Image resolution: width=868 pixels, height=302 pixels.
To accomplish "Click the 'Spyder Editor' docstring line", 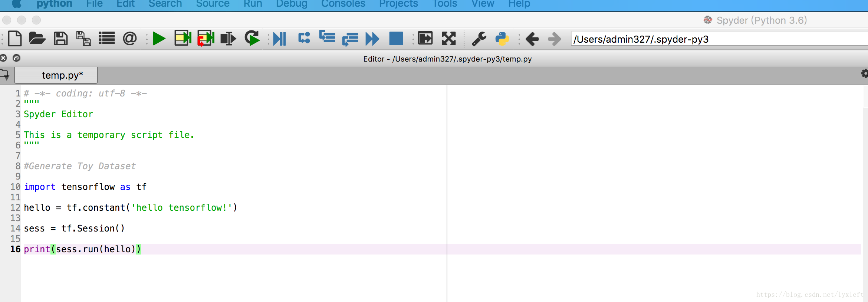I will click(x=59, y=114).
